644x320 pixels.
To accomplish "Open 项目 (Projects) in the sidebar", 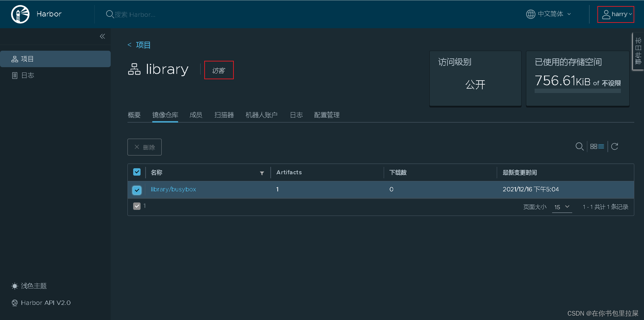I will click(27, 59).
